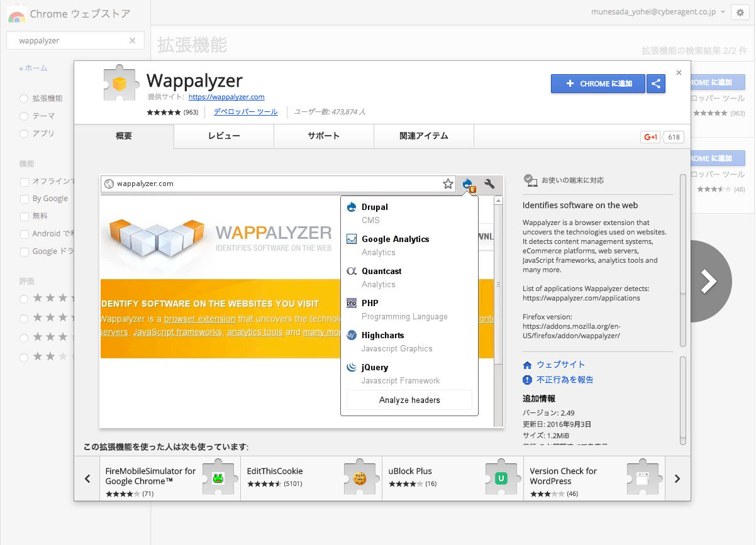Switch to the レビュー tab

pyautogui.click(x=224, y=136)
